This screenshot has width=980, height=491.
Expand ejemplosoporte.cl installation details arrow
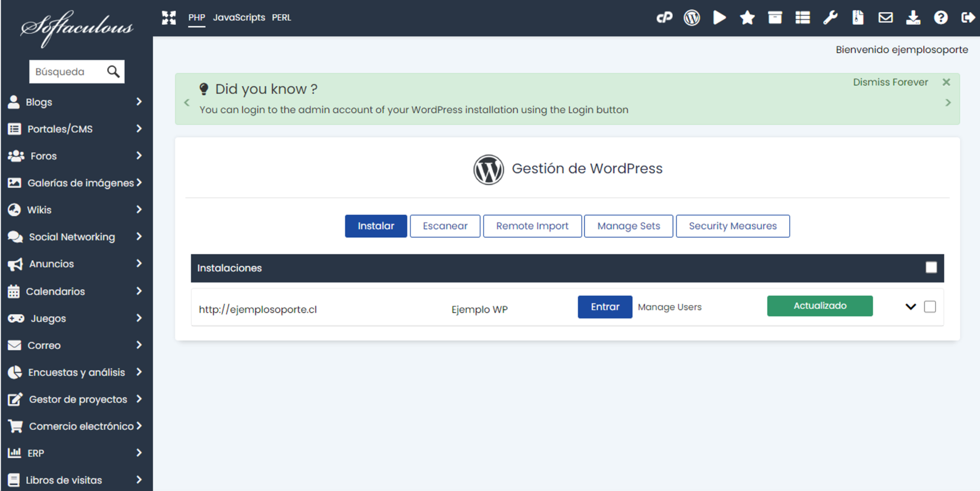tap(911, 307)
